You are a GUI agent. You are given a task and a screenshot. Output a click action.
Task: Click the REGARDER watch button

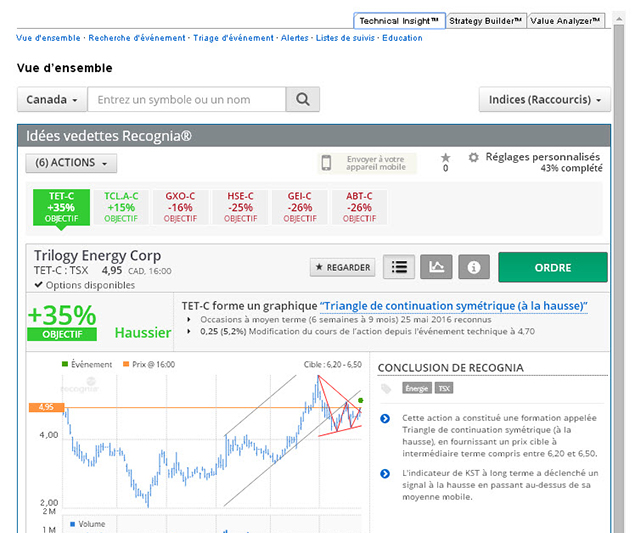point(343,267)
